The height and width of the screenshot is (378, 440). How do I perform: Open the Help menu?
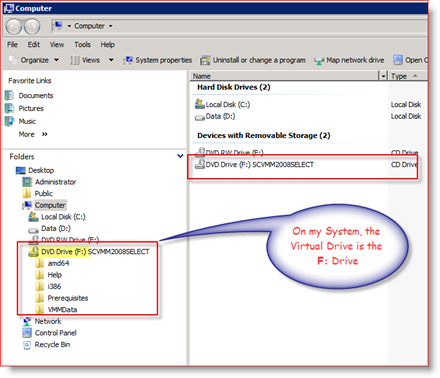tap(108, 44)
